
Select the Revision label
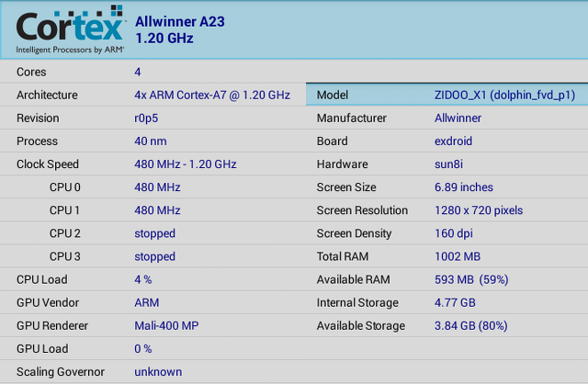pos(38,119)
